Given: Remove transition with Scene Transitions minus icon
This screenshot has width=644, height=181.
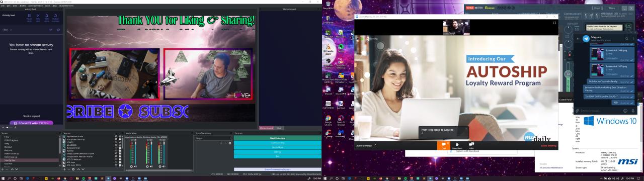Looking at the screenshot, I should pos(225,143).
